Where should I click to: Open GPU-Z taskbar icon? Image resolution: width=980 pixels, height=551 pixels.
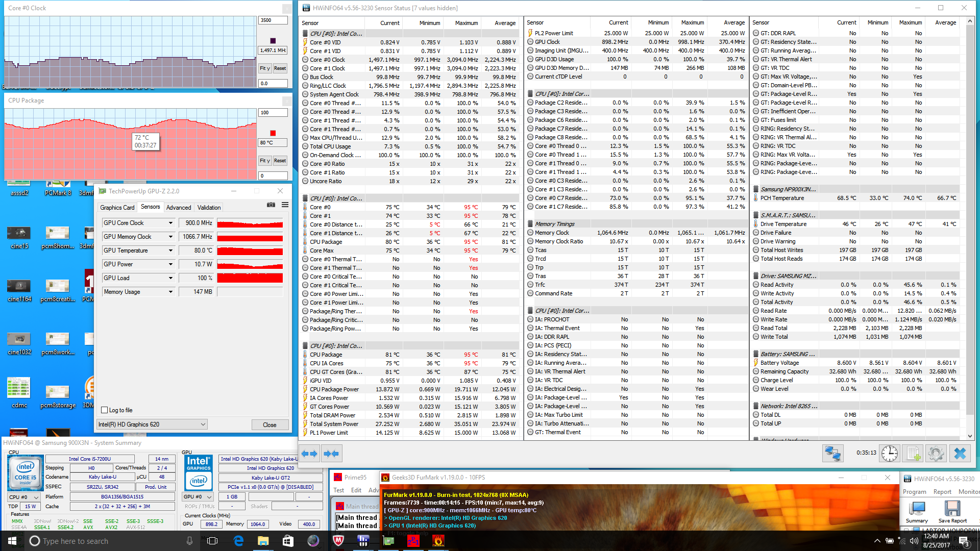(388, 541)
